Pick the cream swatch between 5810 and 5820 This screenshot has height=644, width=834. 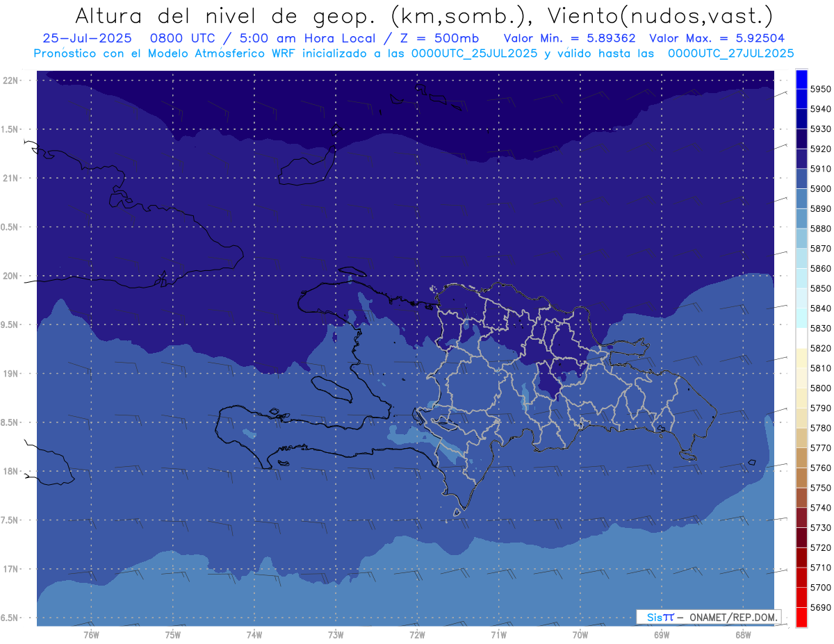(801, 358)
